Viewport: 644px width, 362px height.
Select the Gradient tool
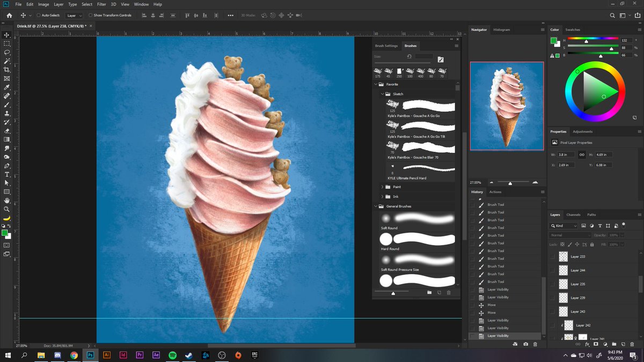pyautogui.click(x=6, y=139)
